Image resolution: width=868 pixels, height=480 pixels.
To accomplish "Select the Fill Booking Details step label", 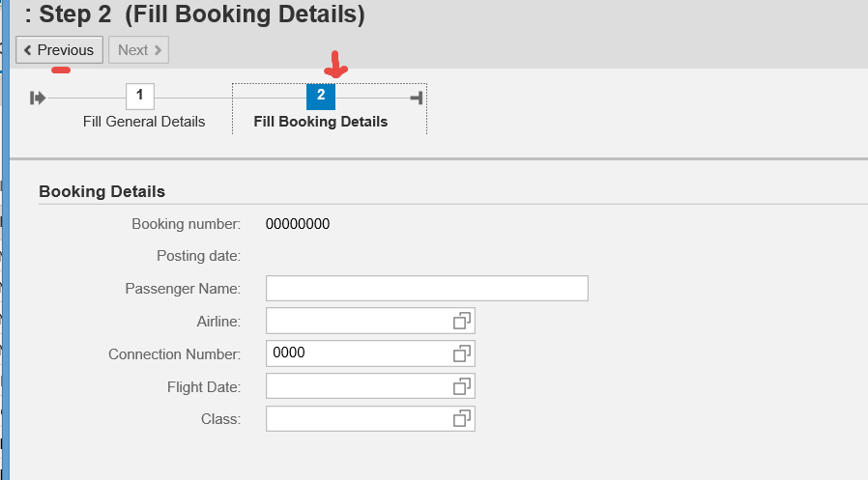I will pos(321,122).
